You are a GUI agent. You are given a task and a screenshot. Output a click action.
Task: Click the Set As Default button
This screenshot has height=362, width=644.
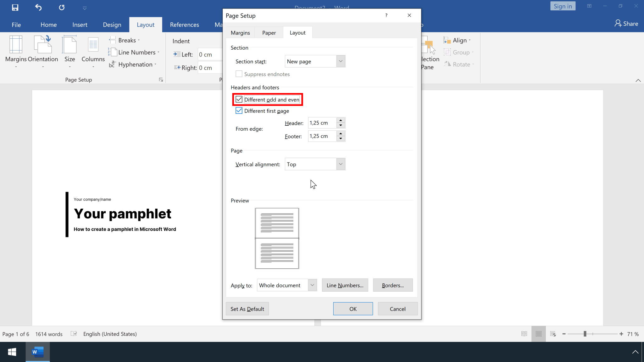(247, 309)
